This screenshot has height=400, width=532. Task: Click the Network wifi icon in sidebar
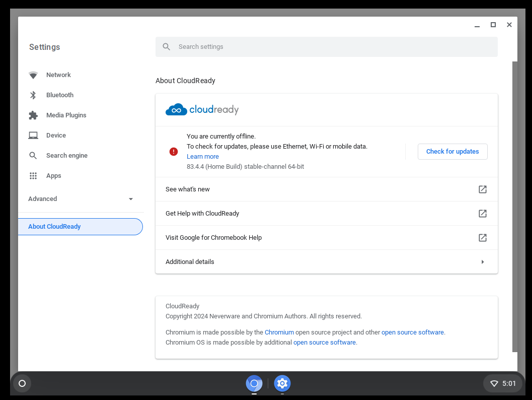pyautogui.click(x=33, y=75)
